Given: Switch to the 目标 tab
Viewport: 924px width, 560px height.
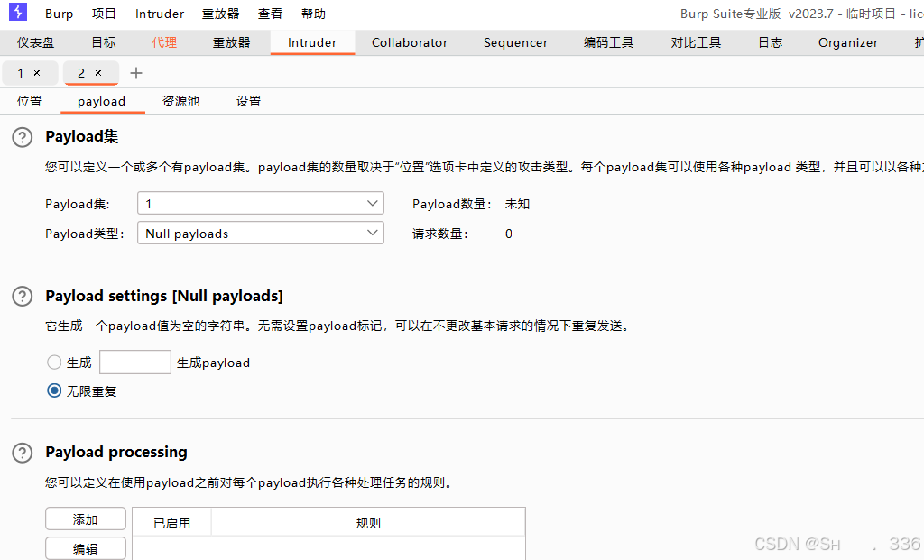Looking at the screenshot, I should (104, 42).
